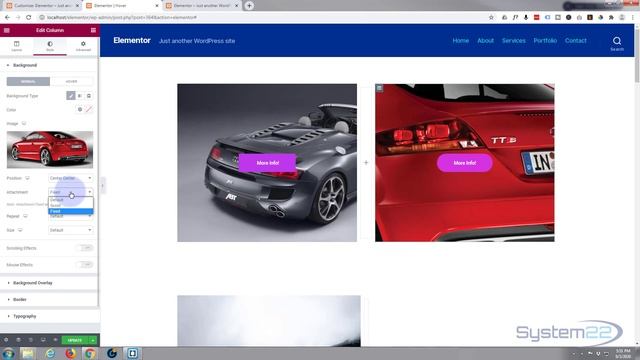Open Chrome extensions puzzle icon
The image size is (640, 360).
[611, 18]
